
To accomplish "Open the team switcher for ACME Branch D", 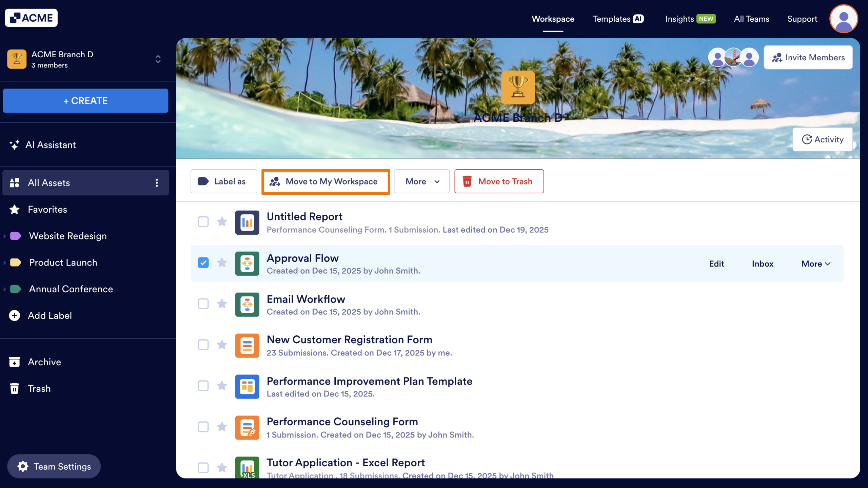I will point(158,59).
